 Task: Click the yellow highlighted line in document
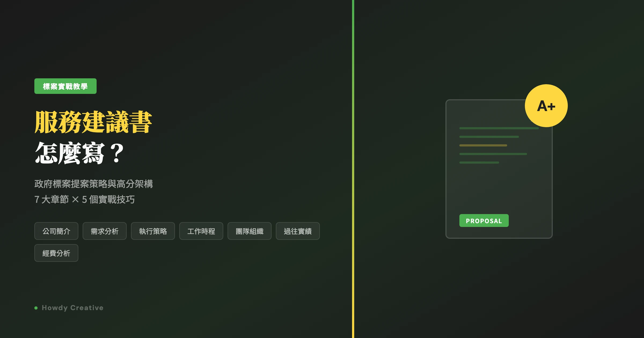pyautogui.click(x=483, y=145)
